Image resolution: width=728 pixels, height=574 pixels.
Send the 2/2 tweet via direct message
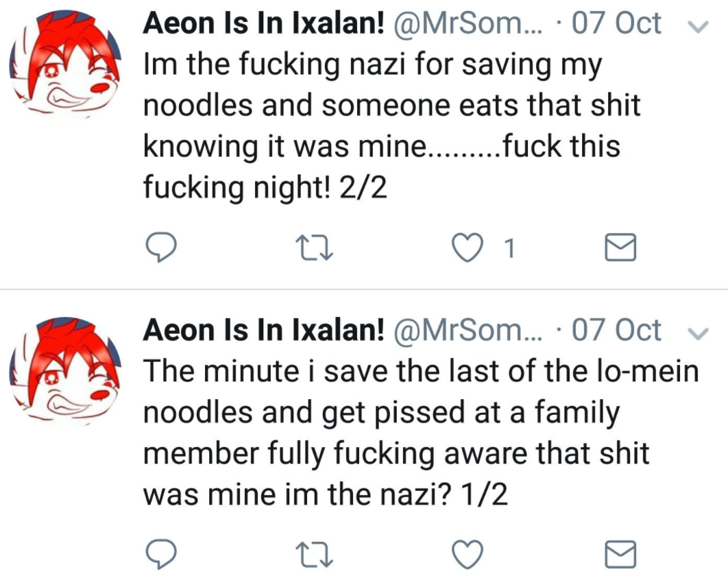tap(620, 248)
